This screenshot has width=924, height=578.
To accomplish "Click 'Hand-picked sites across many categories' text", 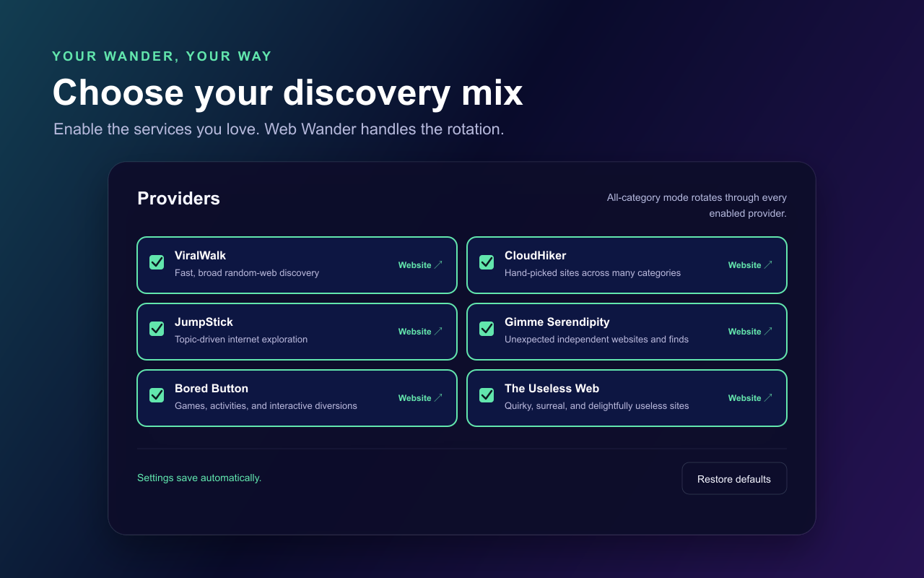I will pos(593,273).
